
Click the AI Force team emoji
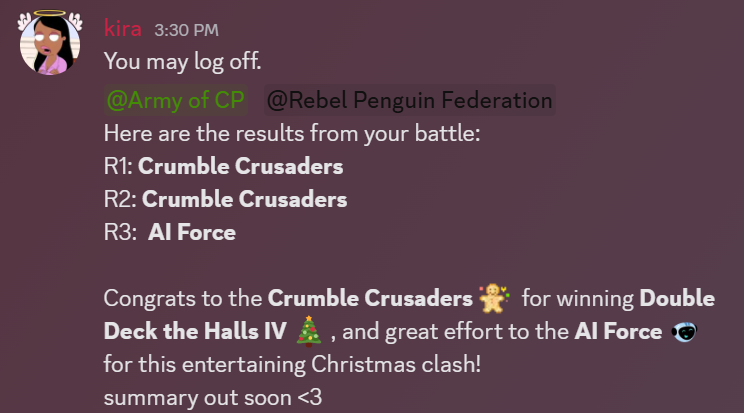coord(685,331)
